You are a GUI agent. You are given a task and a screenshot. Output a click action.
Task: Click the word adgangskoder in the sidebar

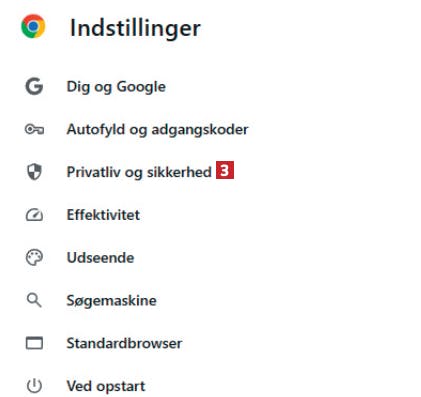[x=200, y=129]
